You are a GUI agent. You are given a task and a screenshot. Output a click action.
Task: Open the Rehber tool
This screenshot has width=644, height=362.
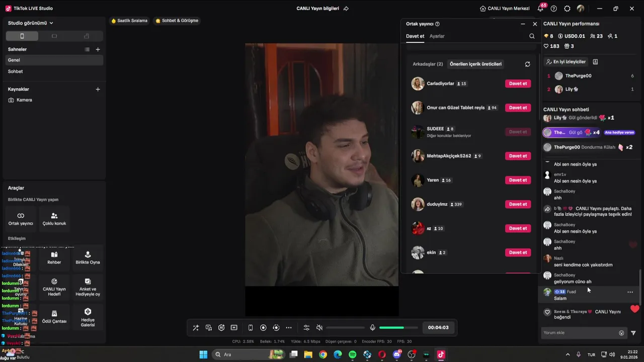click(54, 258)
